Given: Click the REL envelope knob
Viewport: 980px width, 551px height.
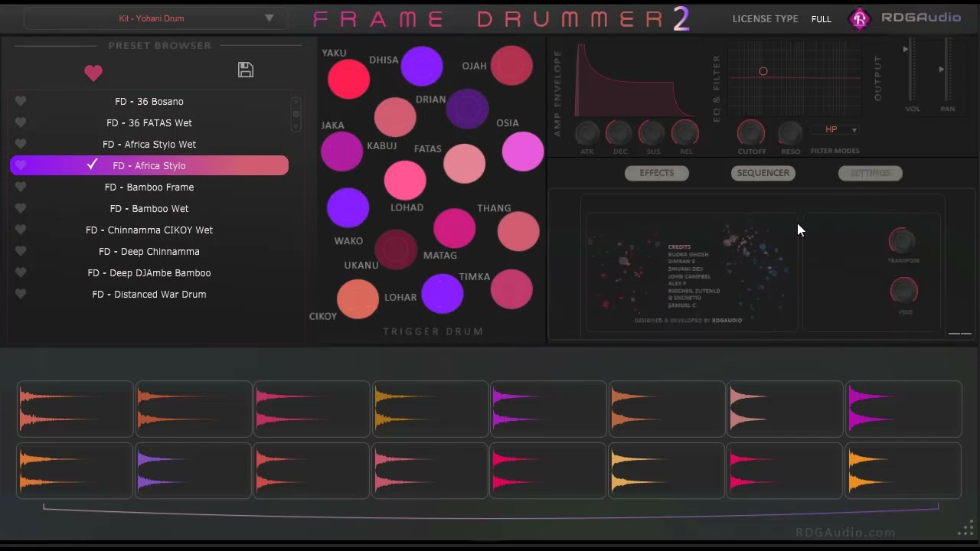Looking at the screenshot, I should pyautogui.click(x=685, y=133).
